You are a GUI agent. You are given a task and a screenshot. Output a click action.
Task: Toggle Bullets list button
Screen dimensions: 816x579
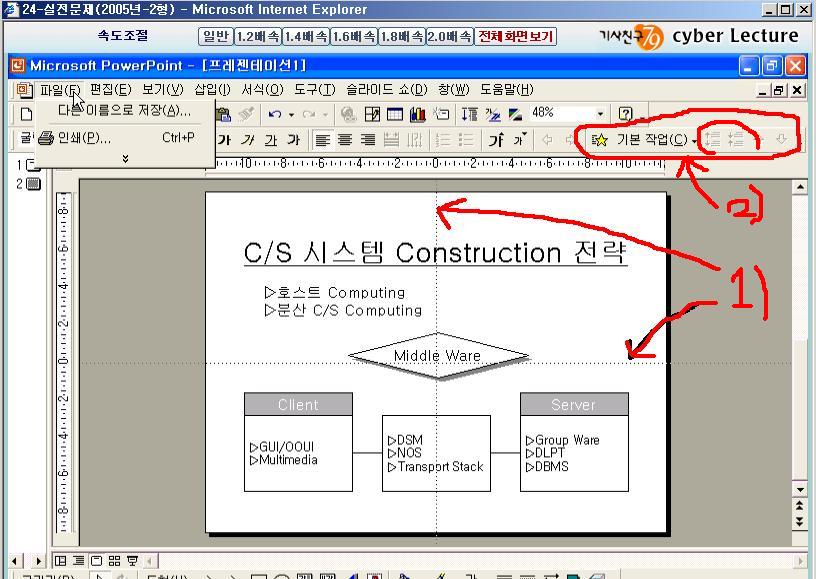click(466, 140)
